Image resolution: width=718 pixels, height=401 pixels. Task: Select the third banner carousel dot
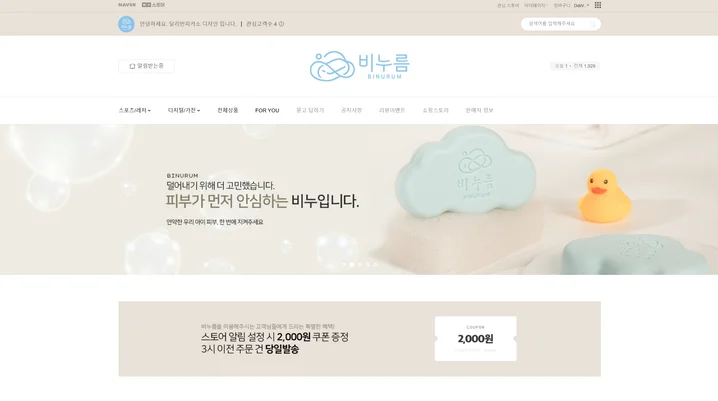[359, 265]
